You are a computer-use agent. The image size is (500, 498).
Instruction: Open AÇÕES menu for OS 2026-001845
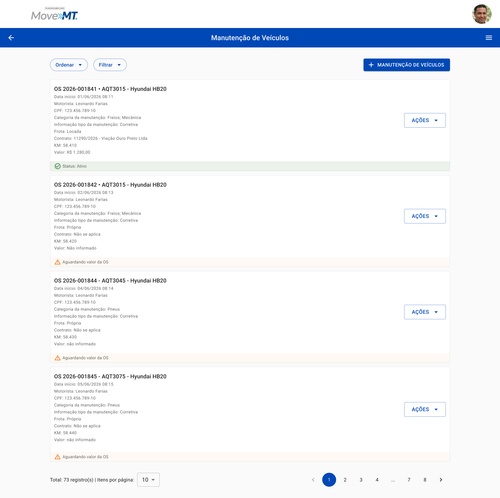(425, 409)
